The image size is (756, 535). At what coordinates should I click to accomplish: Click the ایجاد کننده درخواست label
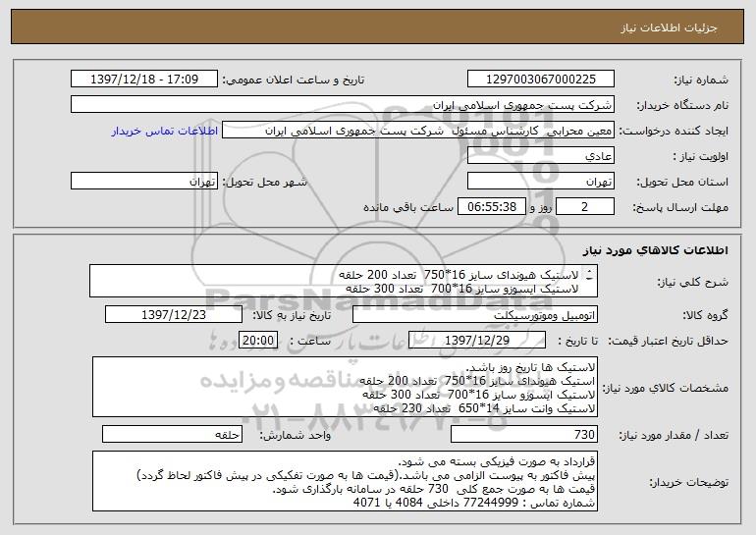[674, 132]
